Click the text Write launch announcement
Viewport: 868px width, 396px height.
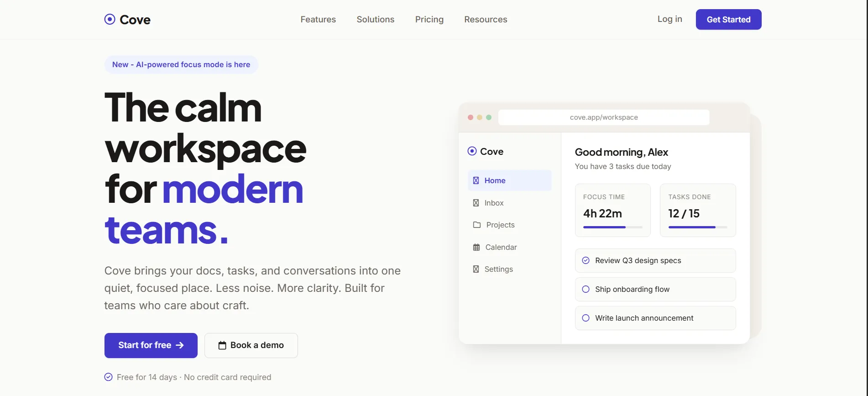click(644, 318)
